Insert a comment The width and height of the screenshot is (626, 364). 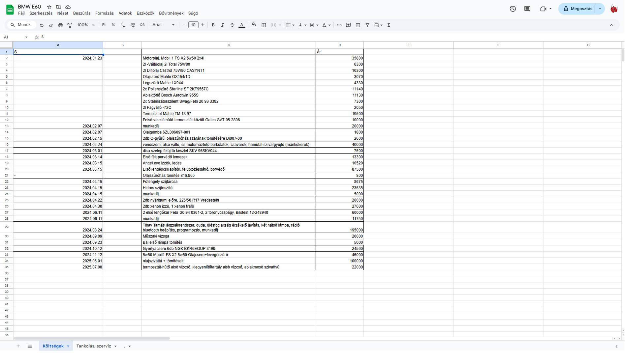[x=348, y=25]
